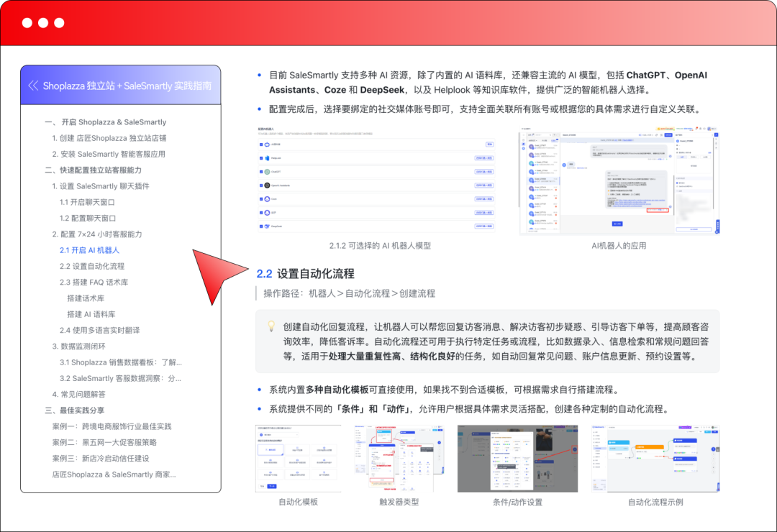Click the bullet starting '目前 SaleSmartly 支持多种 AI 资源'

488,82
